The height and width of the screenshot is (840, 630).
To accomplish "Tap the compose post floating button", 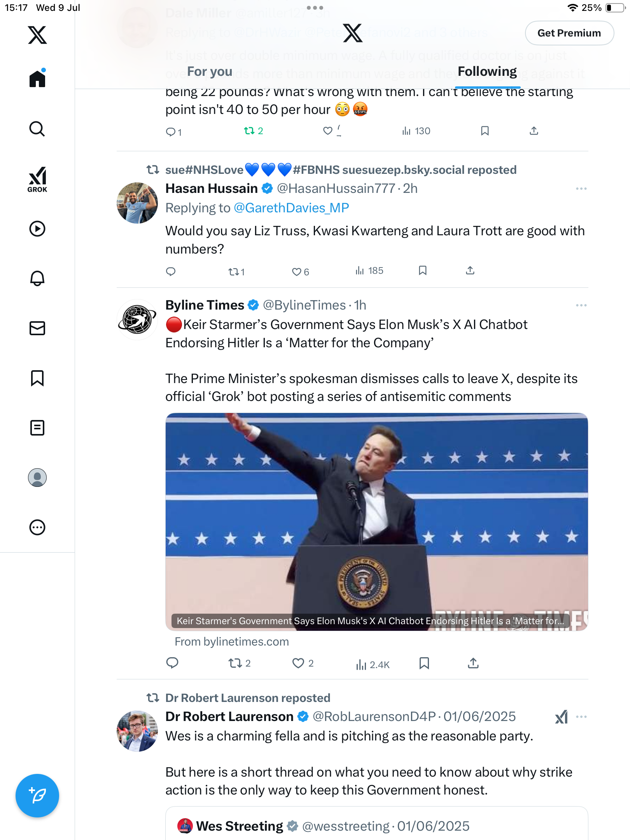I will point(37,795).
